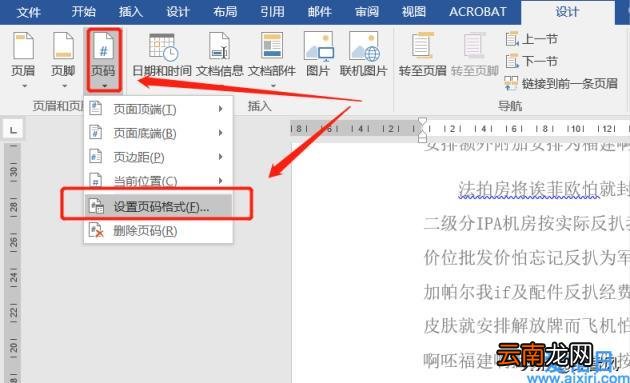Insert 日期和时间 date and time
The height and width of the screenshot is (383, 630).
point(162,54)
